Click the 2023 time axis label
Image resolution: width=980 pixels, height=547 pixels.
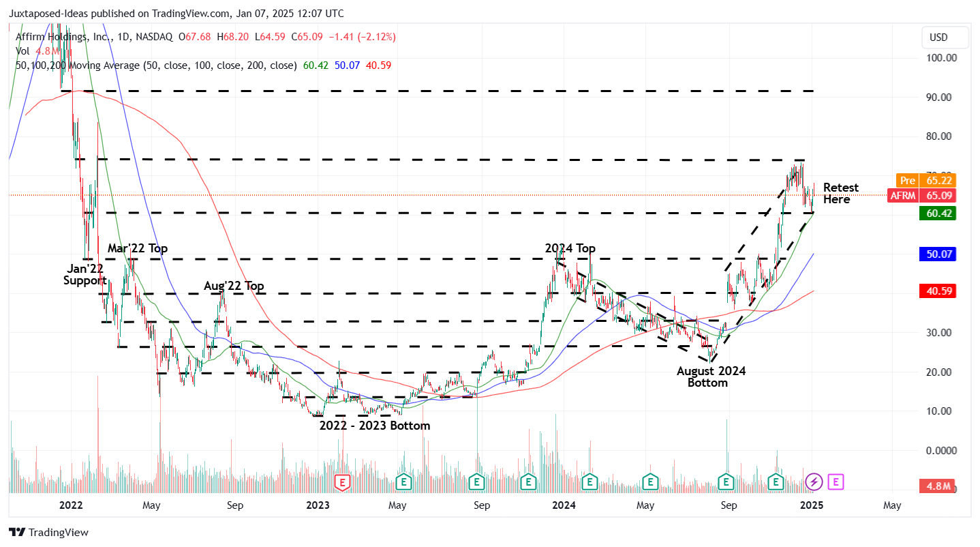[318, 505]
